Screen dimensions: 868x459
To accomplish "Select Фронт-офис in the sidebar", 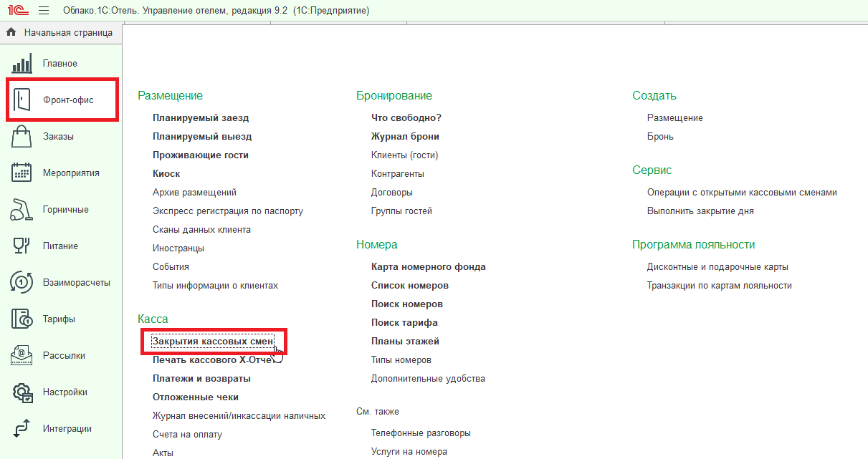I will tap(69, 100).
